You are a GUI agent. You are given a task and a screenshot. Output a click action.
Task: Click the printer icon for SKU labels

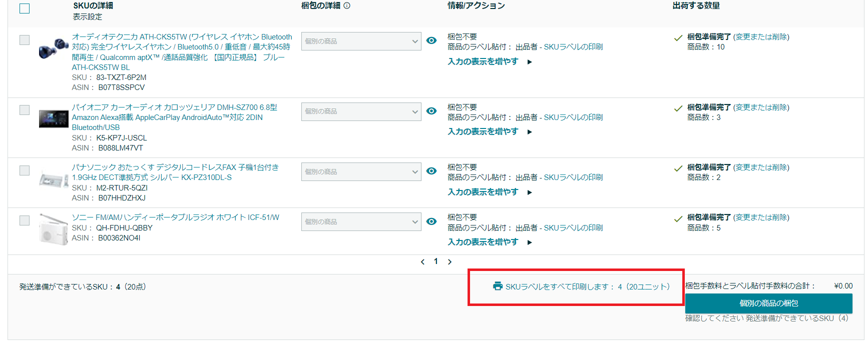(498, 286)
